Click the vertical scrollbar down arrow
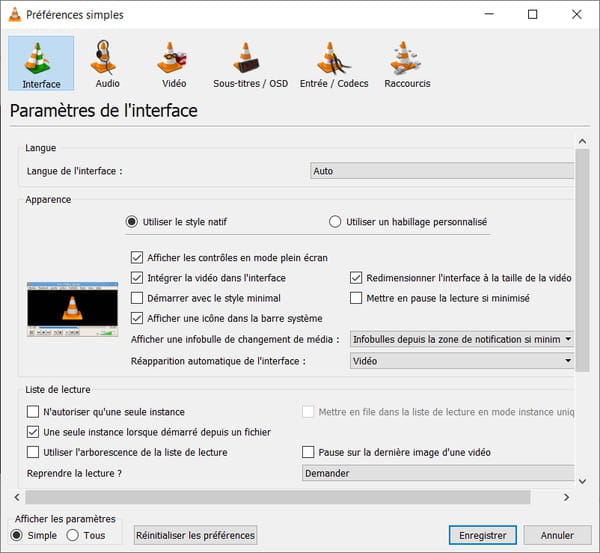The height and width of the screenshot is (553, 600). point(582,481)
